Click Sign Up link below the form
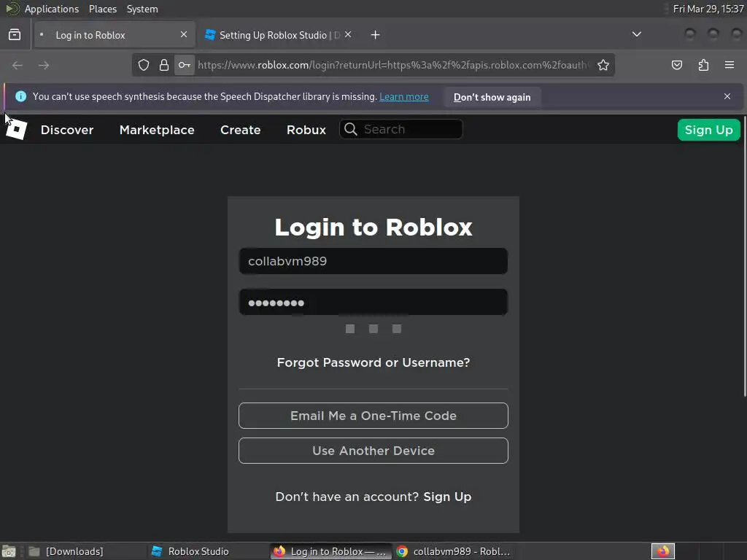The image size is (747, 560). click(447, 497)
